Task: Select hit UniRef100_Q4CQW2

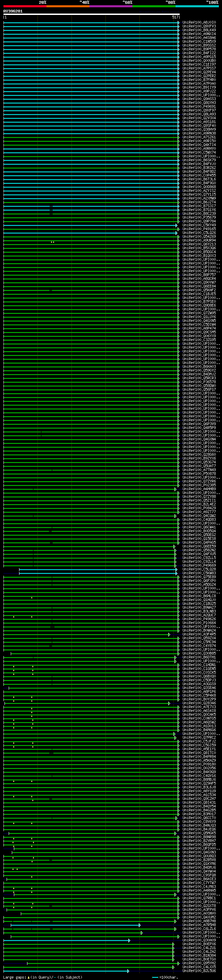Action: [x=199, y=516]
